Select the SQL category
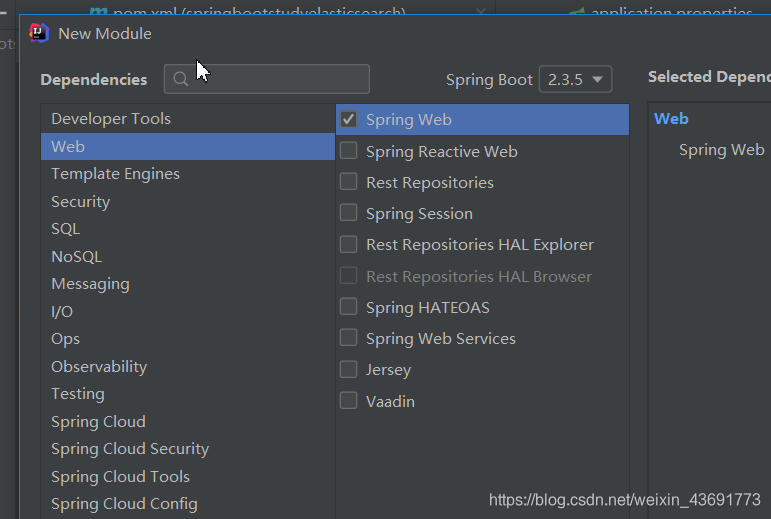 pos(188,229)
